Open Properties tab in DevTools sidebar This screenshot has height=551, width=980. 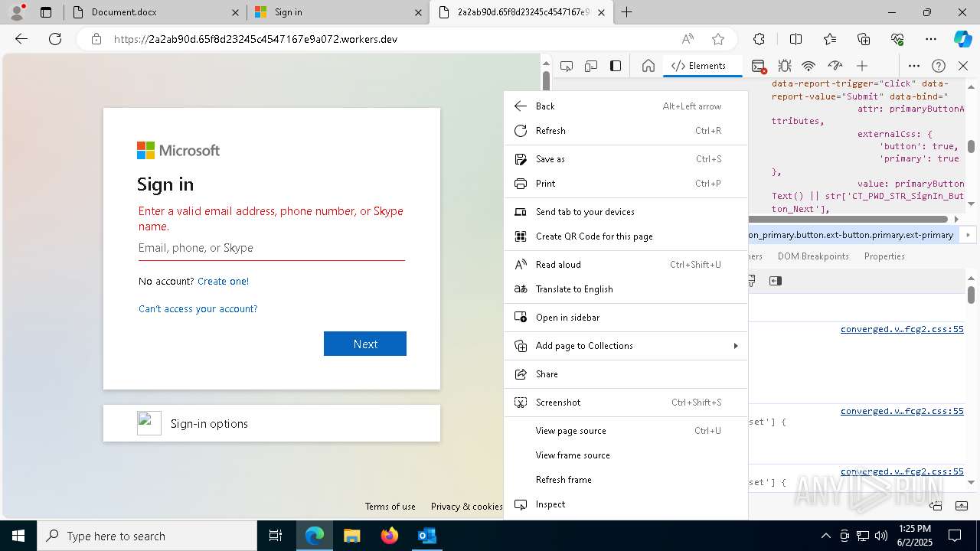[884, 256]
